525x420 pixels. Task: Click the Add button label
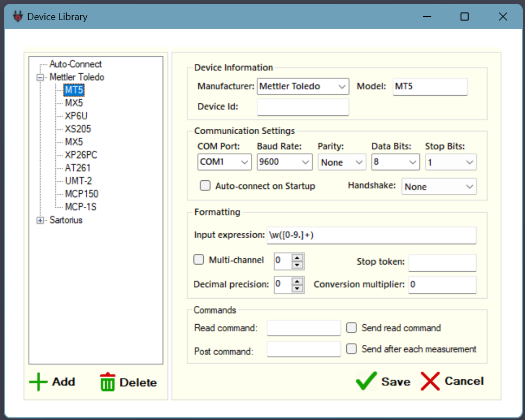(63, 382)
